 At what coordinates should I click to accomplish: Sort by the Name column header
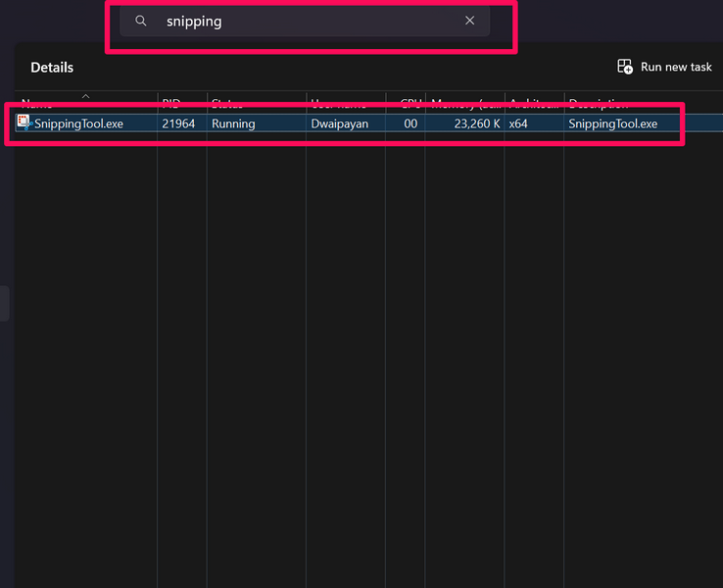pyautogui.click(x=86, y=102)
